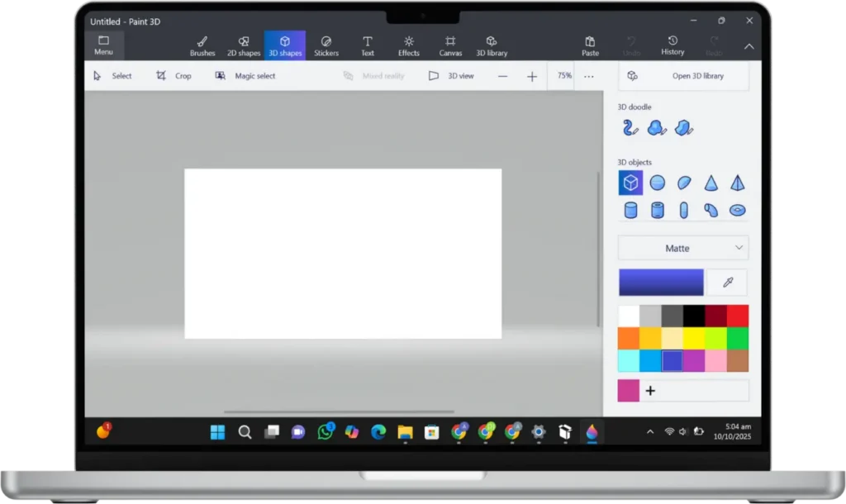This screenshot has width=846, height=504.
Task: Open the Effects panel
Action: click(408, 45)
